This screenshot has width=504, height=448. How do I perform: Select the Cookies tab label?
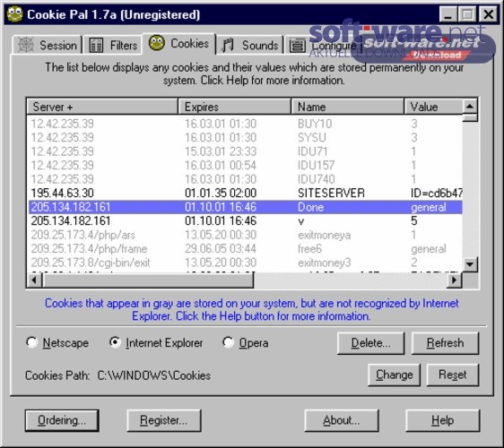tap(189, 43)
